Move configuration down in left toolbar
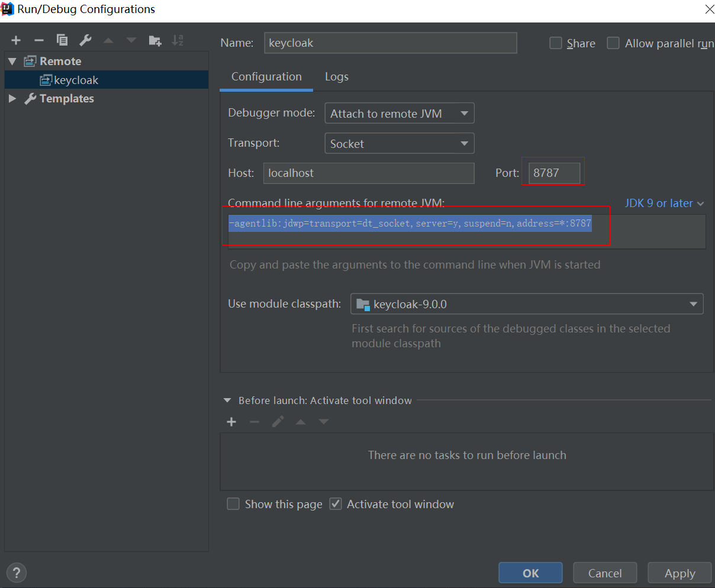The width and height of the screenshot is (715, 588). click(131, 40)
